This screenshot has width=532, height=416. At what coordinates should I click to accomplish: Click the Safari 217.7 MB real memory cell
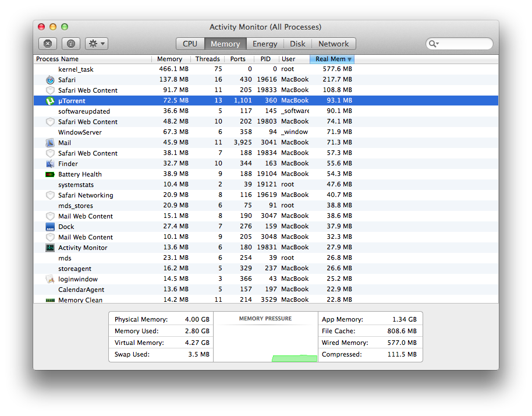pyautogui.click(x=337, y=79)
